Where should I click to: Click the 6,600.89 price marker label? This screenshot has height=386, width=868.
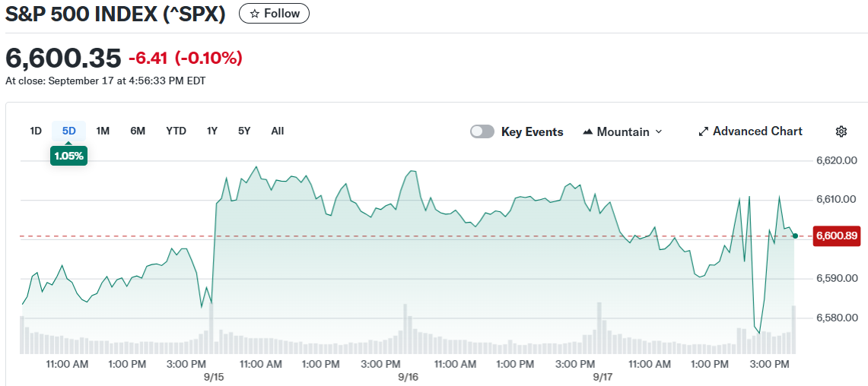click(x=837, y=236)
